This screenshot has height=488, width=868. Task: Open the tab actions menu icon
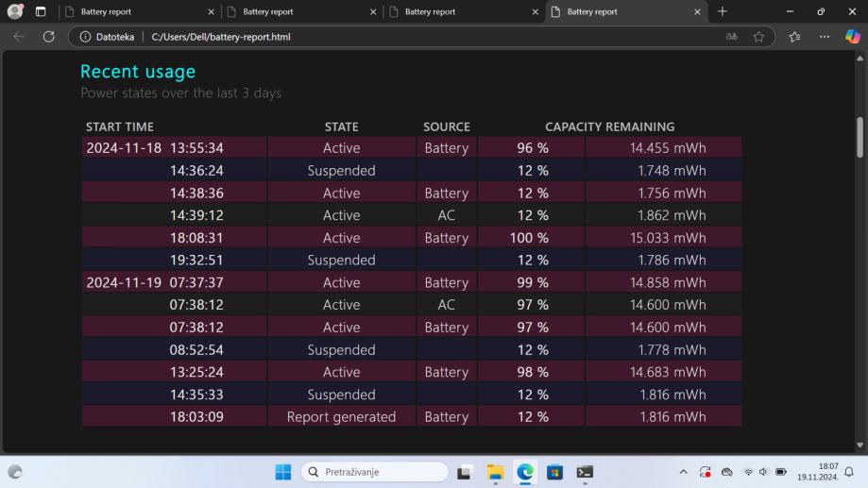pos(41,11)
